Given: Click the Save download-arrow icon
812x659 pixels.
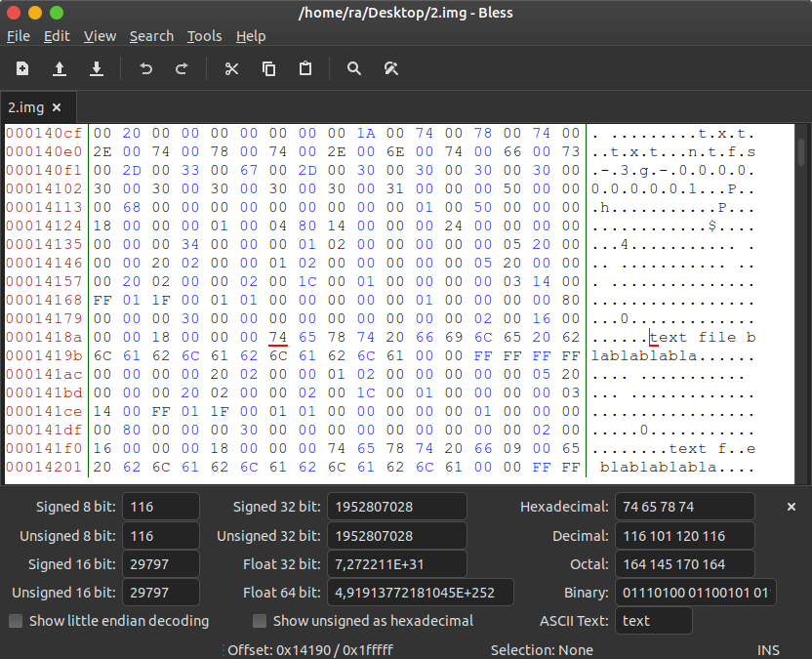Looking at the screenshot, I should pyautogui.click(x=97, y=68).
